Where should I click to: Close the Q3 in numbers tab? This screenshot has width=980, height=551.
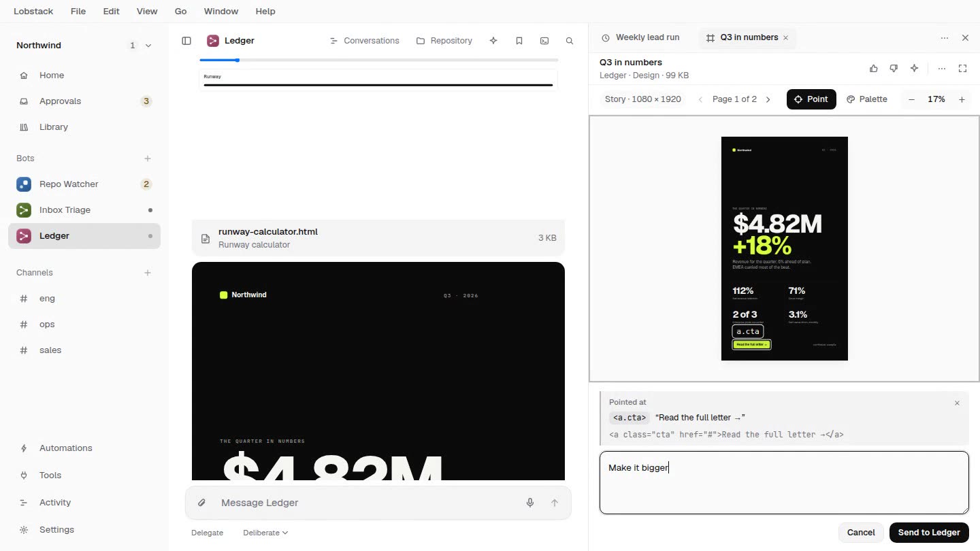(x=785, y=38)
